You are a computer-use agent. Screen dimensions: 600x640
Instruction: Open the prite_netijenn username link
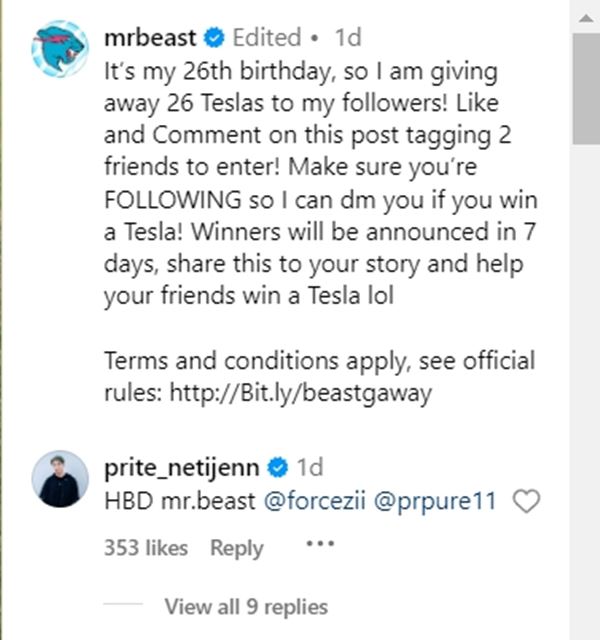[x=181, y=467]
